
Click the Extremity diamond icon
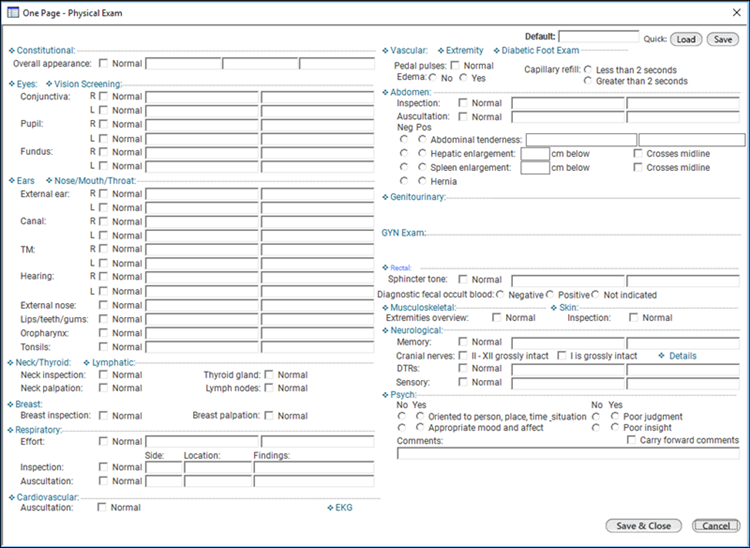tap(441, 51)
